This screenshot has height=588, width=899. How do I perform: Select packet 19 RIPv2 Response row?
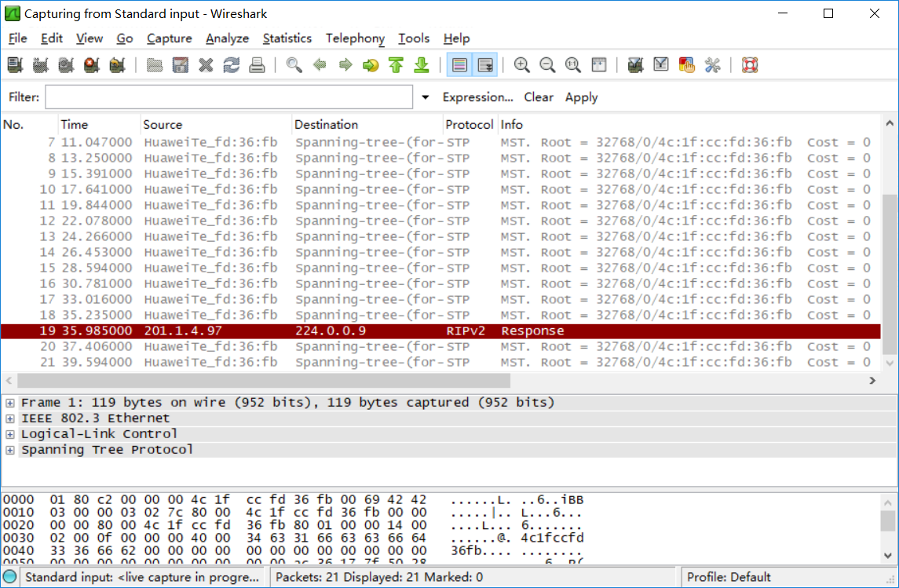click(x=440, y=331)
